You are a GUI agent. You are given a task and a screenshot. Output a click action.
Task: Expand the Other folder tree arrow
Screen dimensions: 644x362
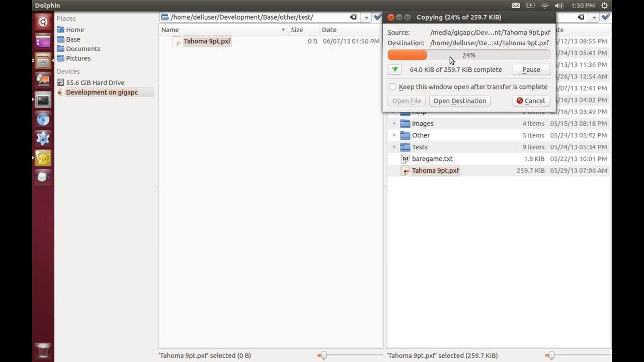[394, 135]
